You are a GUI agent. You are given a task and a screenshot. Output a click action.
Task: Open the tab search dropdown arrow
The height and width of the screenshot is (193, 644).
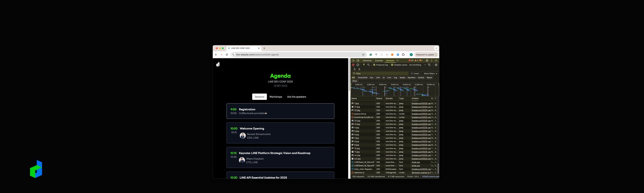436,48
